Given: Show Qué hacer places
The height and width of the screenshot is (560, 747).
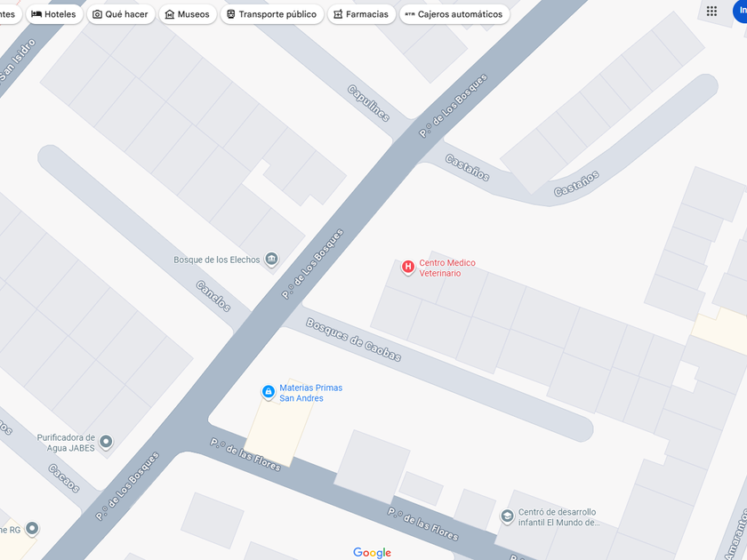Looking at the screenshot, I should 121,14.
